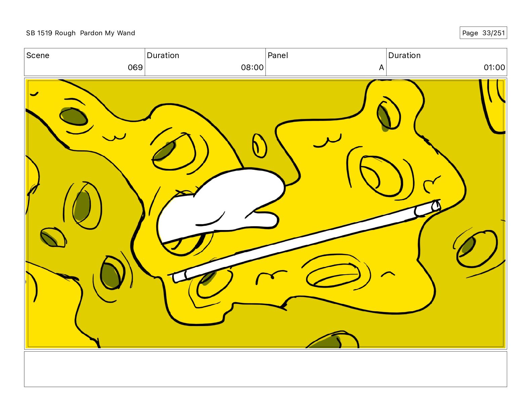Click the panel duration value '01:00'

(494, 67)
